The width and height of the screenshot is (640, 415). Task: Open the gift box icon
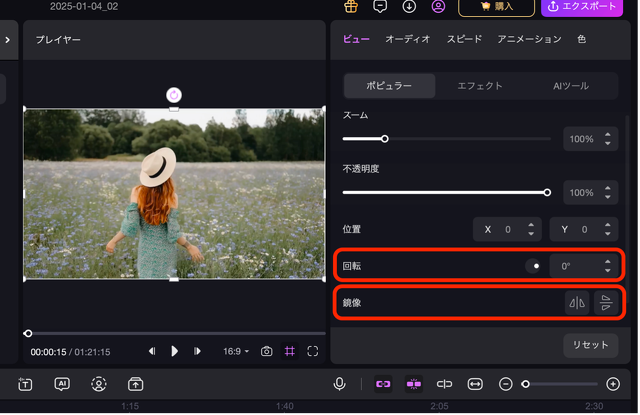(x=351, y=7)
